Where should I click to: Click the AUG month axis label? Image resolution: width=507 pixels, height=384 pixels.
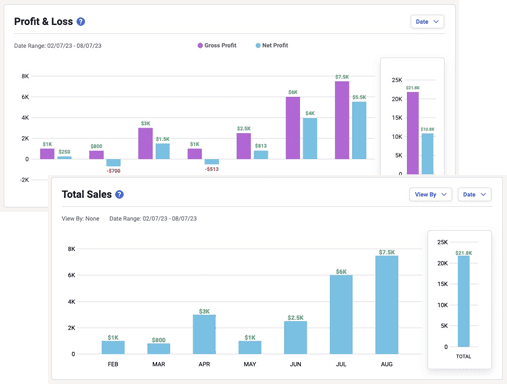387,364
